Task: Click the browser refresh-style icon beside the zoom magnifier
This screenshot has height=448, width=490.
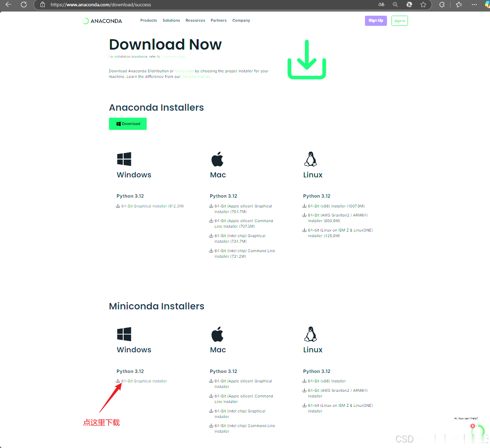Action: 409,5
